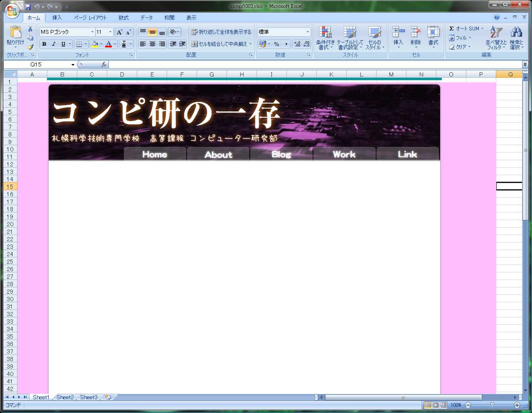Viewport: 532px width, 413px height.
Task: Open font color dropdown arrow
Action: [115, 44]
